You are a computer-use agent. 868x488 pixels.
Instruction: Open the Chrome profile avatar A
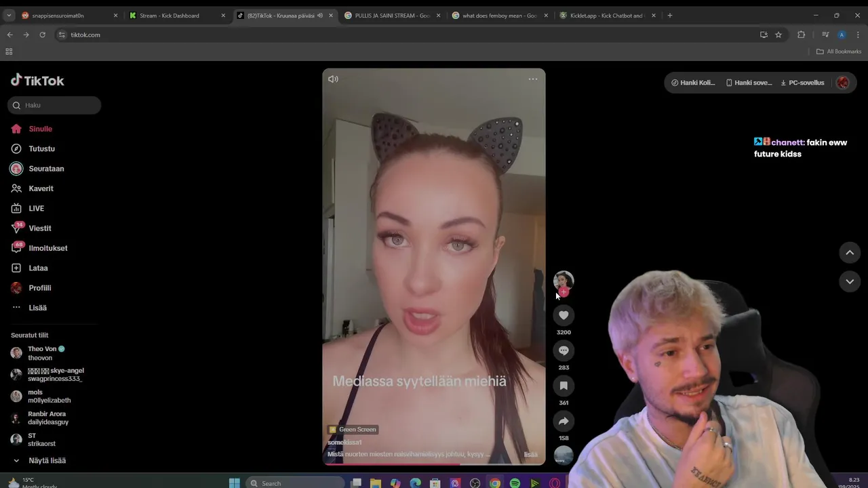[842, 35]
